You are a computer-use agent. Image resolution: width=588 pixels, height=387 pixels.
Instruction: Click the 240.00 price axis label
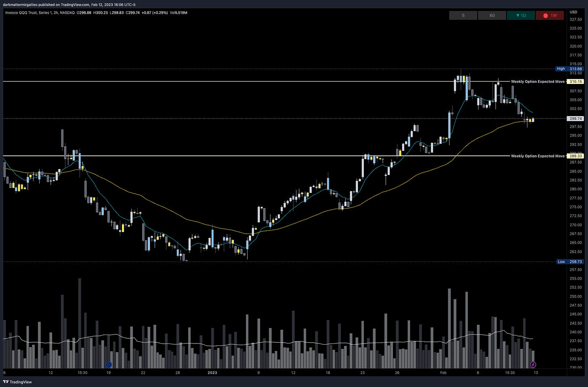[575, 332]
